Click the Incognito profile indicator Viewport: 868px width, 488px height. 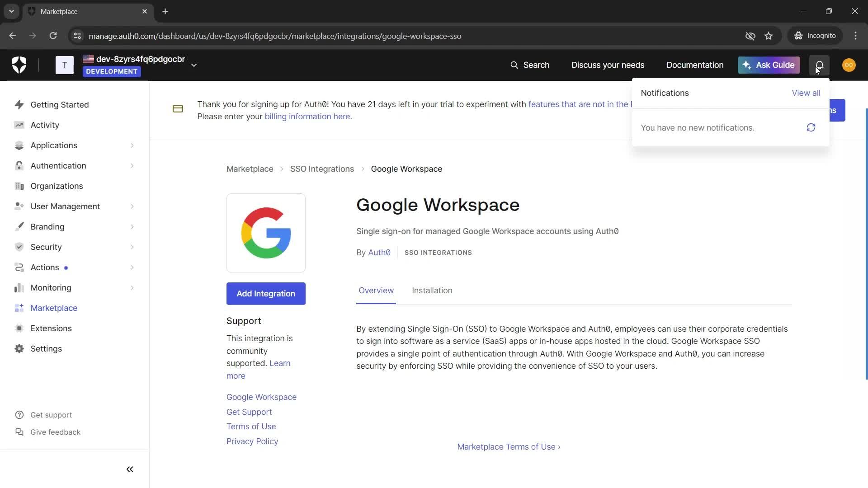(815, 36)
